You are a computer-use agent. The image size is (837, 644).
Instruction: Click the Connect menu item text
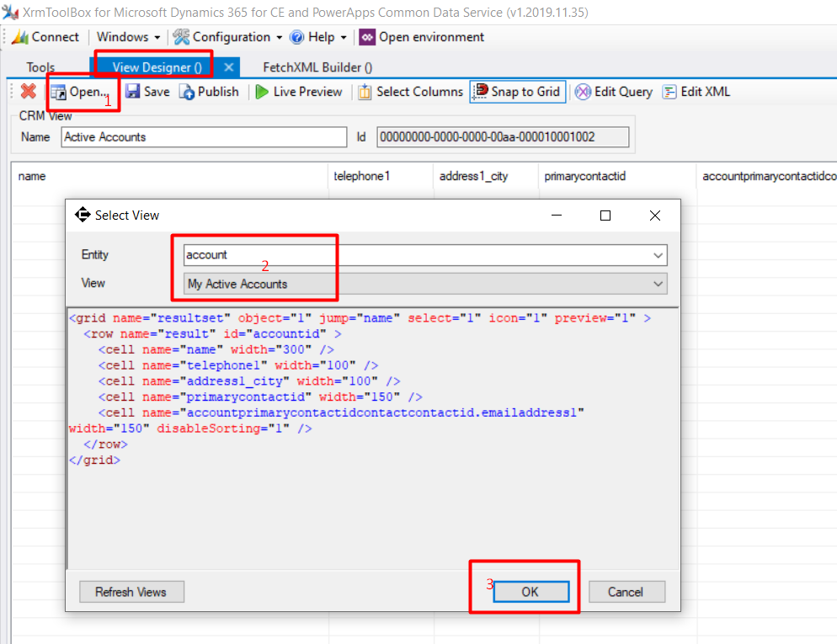pyautogui.click(x=56, y=37)
